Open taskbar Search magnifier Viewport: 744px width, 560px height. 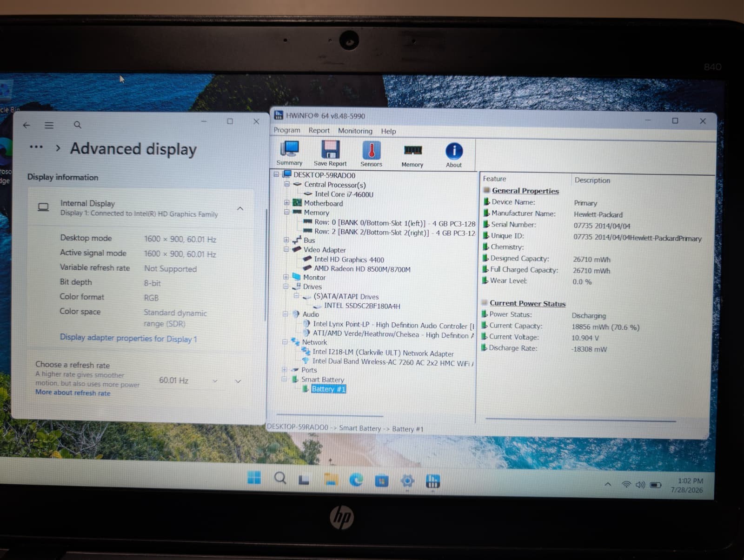(280, 478)
